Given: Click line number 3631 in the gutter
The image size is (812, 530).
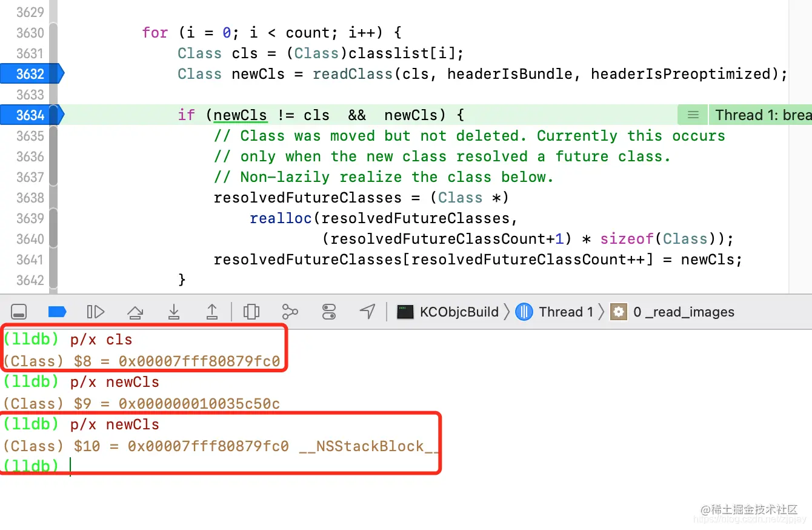Looking at the screenshot, I should click(x=30, y=53).
